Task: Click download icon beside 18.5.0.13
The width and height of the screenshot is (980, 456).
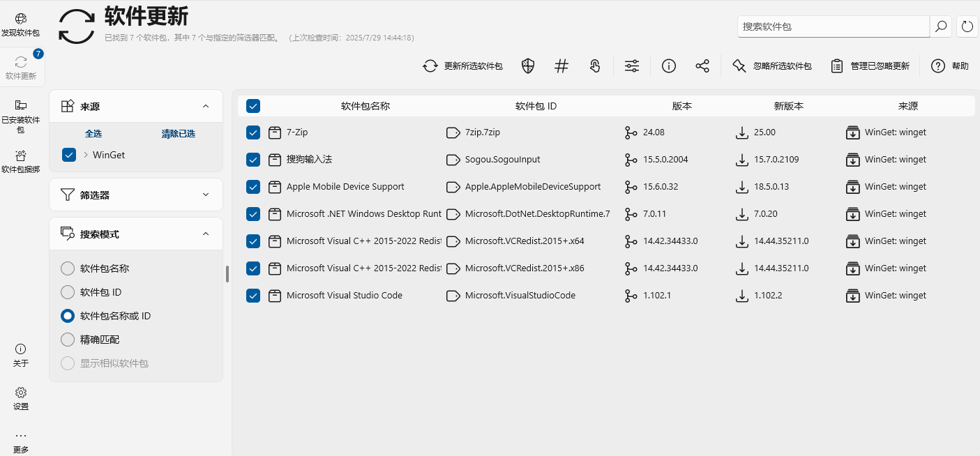Action: tap(742, 187)
